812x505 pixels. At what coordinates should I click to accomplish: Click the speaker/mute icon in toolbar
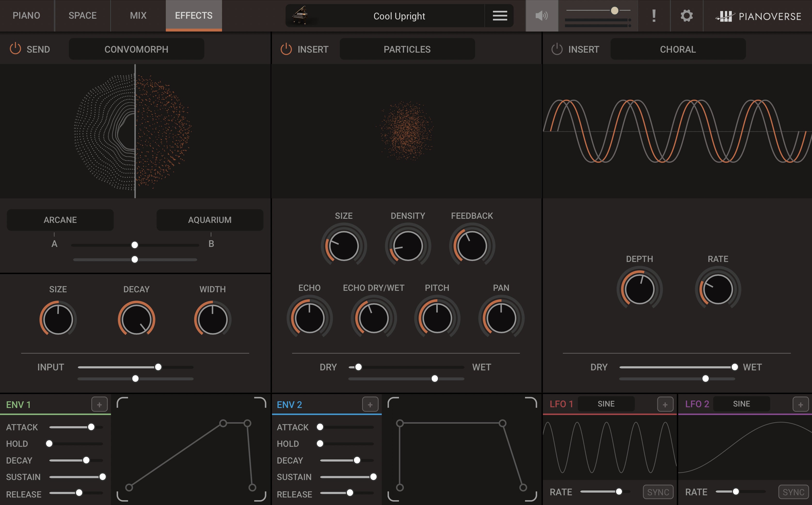(x=541, y=16)
